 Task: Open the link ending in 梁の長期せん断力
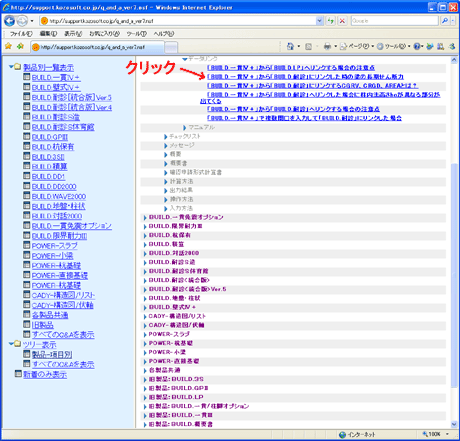click(x=305, y=77)
